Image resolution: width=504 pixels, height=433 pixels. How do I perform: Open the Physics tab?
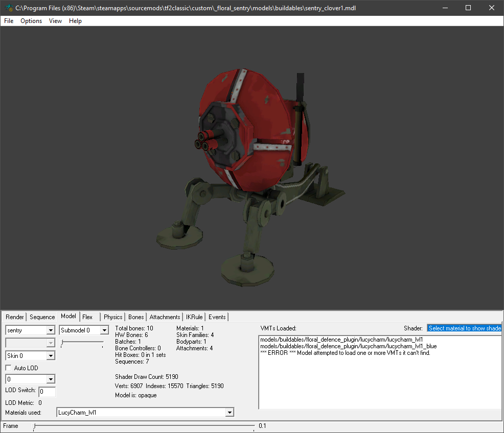pyautogui.click(x=113, y=317)
